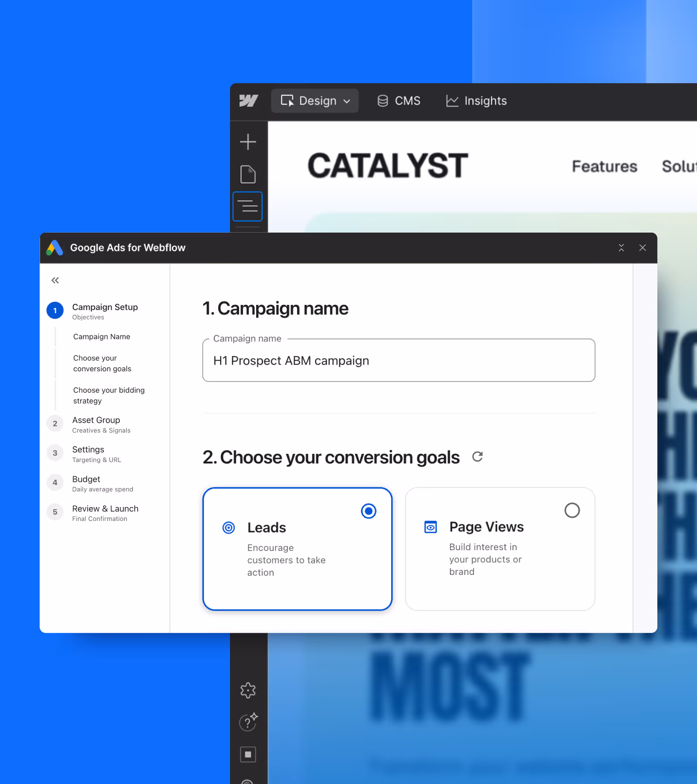Click the Webflow logo icon
This screenshot has height=784, width=697.
click(x=248, y=101)
